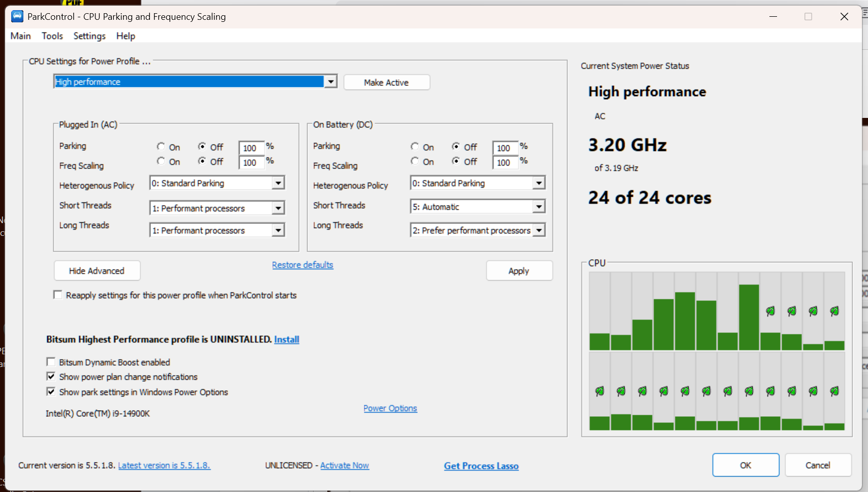Apply the CPU settings
The width and height of the screenshot is (868, 492).
tap(519, 271)
